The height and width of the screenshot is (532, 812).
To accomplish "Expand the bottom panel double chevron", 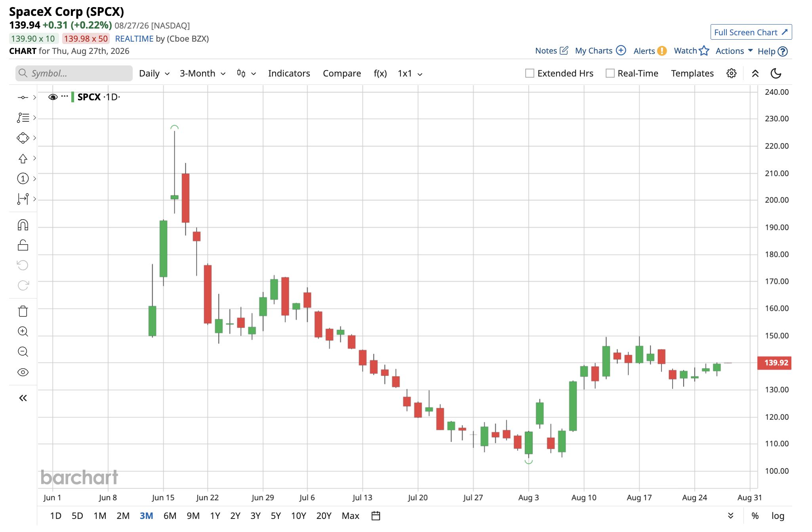I will (731, 515).
